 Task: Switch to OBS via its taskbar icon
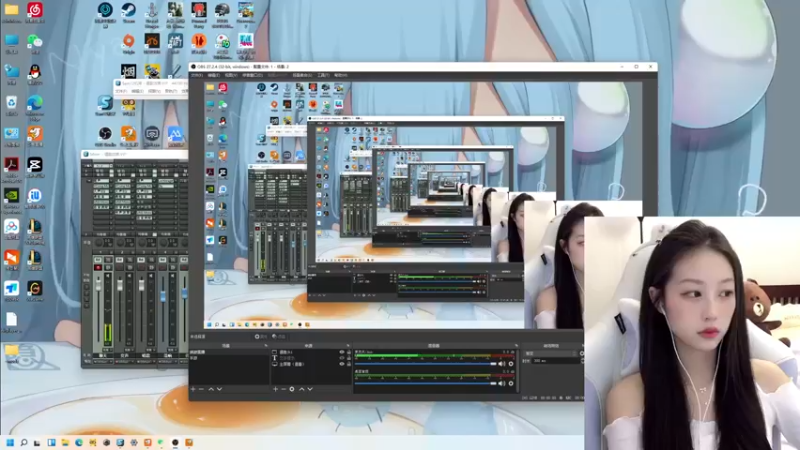pos(175,442)
